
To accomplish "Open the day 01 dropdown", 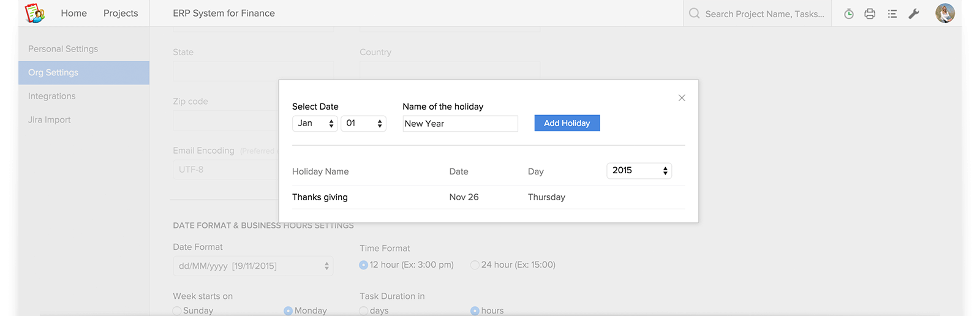I will (x=363, y=124).
